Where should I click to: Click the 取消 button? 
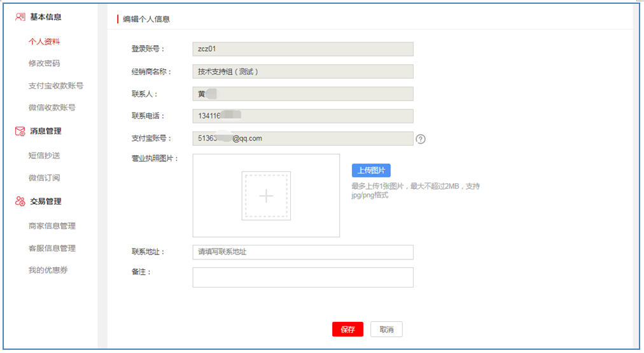coord(386,329)
